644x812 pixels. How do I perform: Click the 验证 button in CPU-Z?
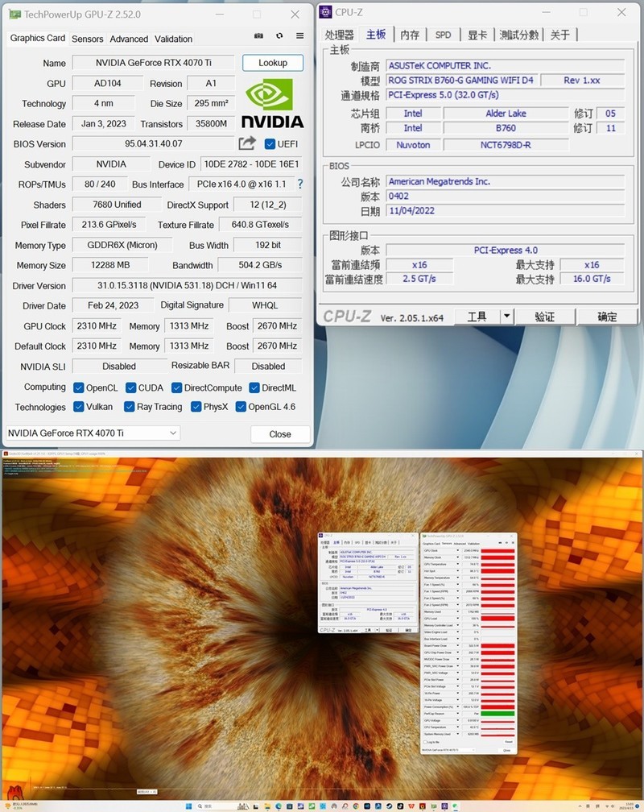click(545, 316)
